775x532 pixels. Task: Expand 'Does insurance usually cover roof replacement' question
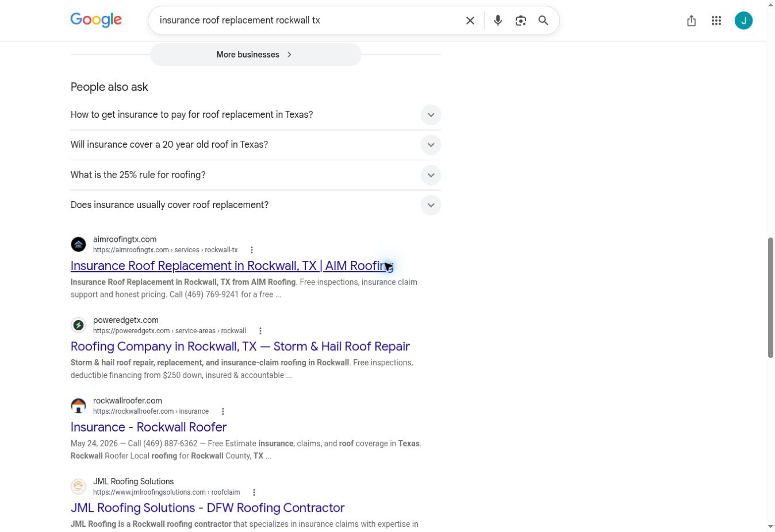coord(256,205)
